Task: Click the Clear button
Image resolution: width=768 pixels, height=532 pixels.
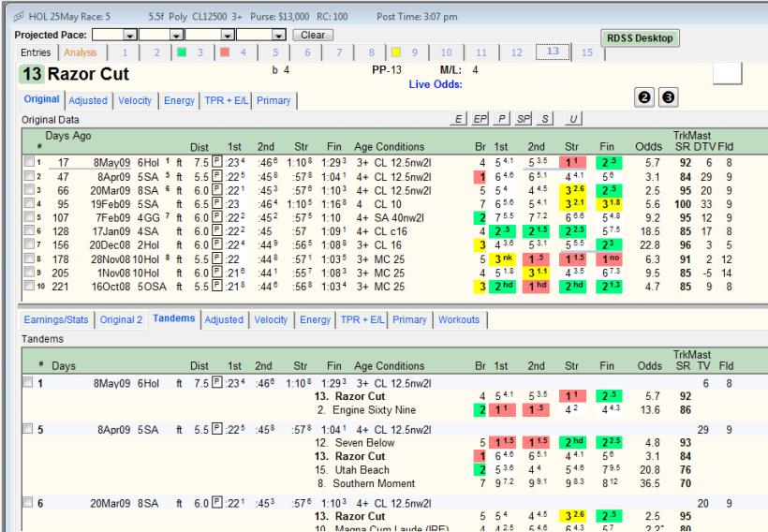Action: pos(313,36)
